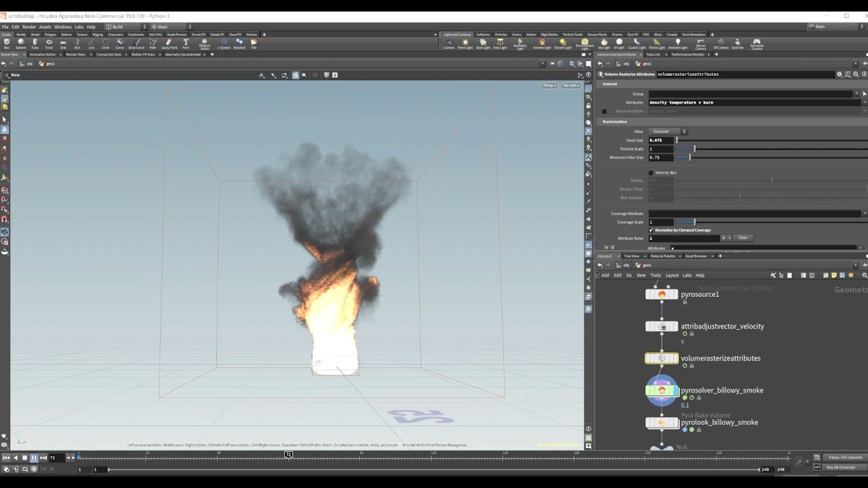Click the File shelf tool
The width and height of the screenshot is (868, 488).
pyautogui.click(x=254, y=43)
